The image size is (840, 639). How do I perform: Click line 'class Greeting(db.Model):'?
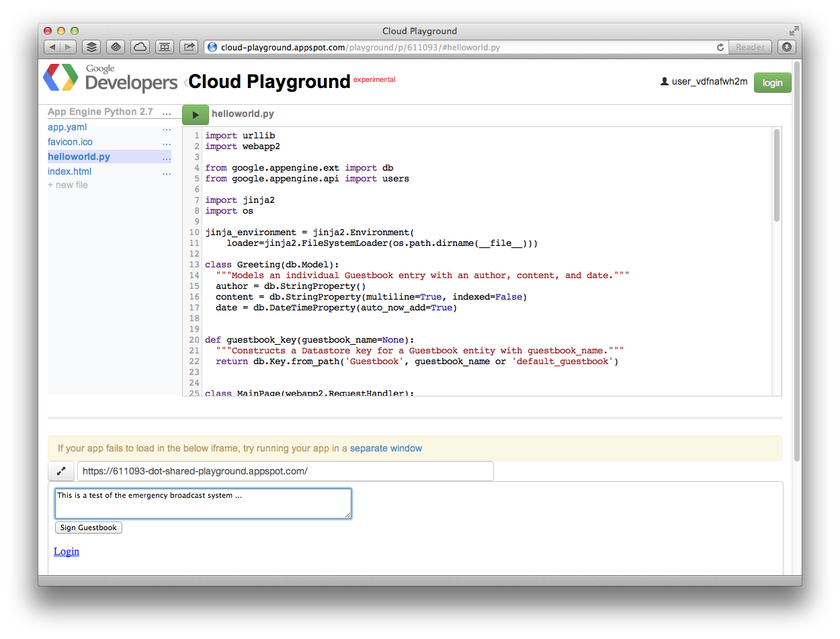(x=272, y=265)
